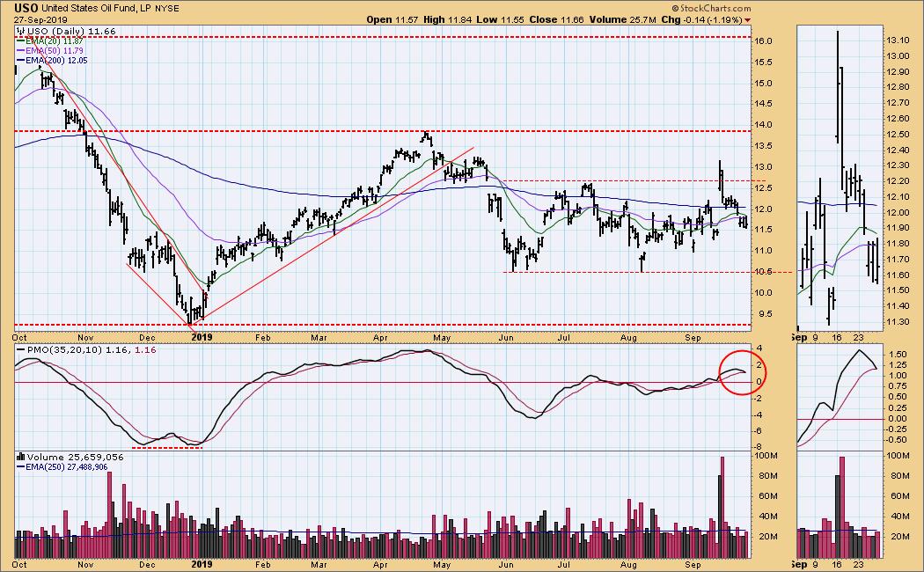924x572 pixels.
Task: Click the 'United States Oil Fund, LP' name
Action: click(x=96, y=8)
